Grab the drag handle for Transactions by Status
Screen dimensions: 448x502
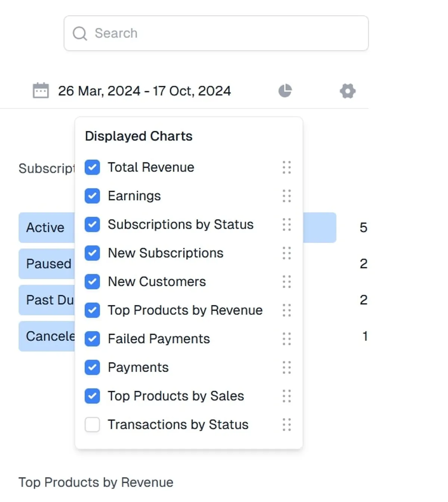tap(287, 425)
